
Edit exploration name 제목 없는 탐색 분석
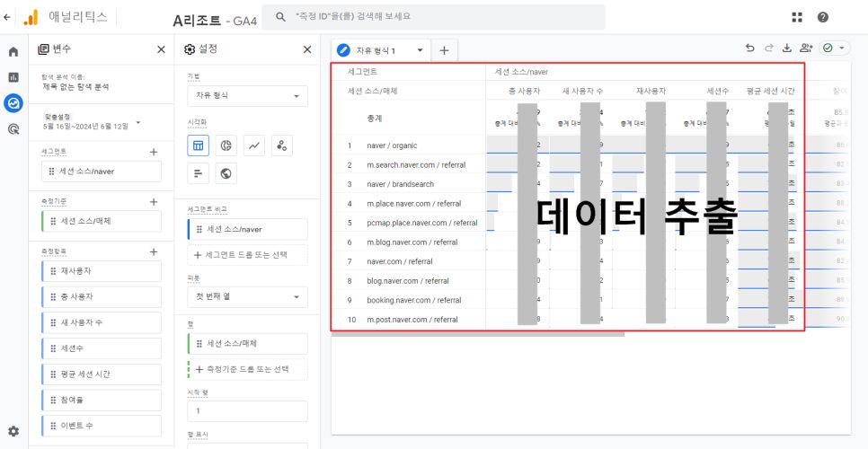(x=75, y=87)
